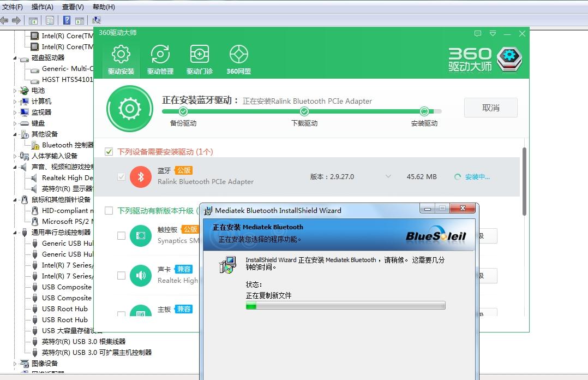Expand the 图像设备 tree node

click(x=15, y=364)
